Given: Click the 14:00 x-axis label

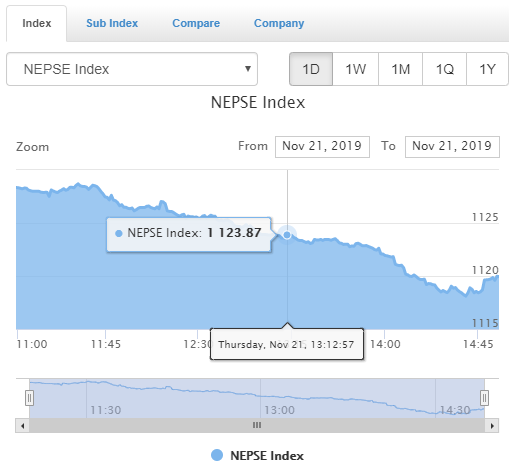Looking at the screenshot, I should (x=385, y=344).
